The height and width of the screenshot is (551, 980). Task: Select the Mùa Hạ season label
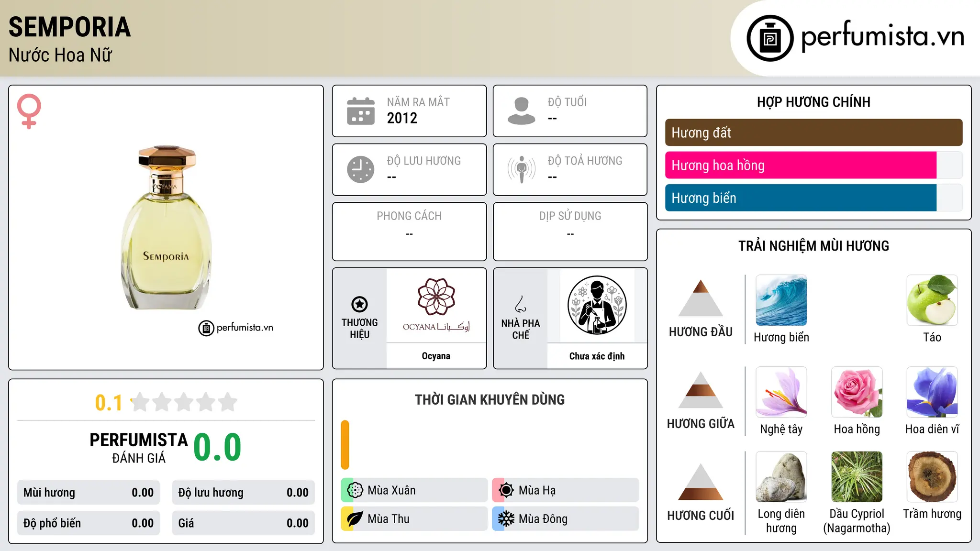pyautogui.click(x=537, y=490)
